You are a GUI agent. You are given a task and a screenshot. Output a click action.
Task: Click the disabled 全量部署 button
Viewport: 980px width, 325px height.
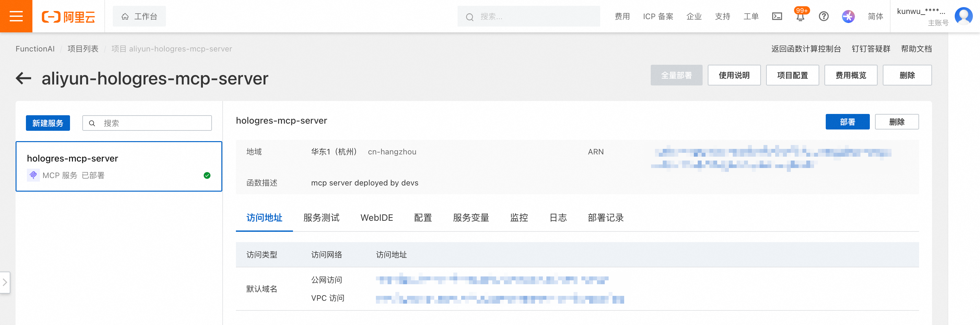click(676, 75)
